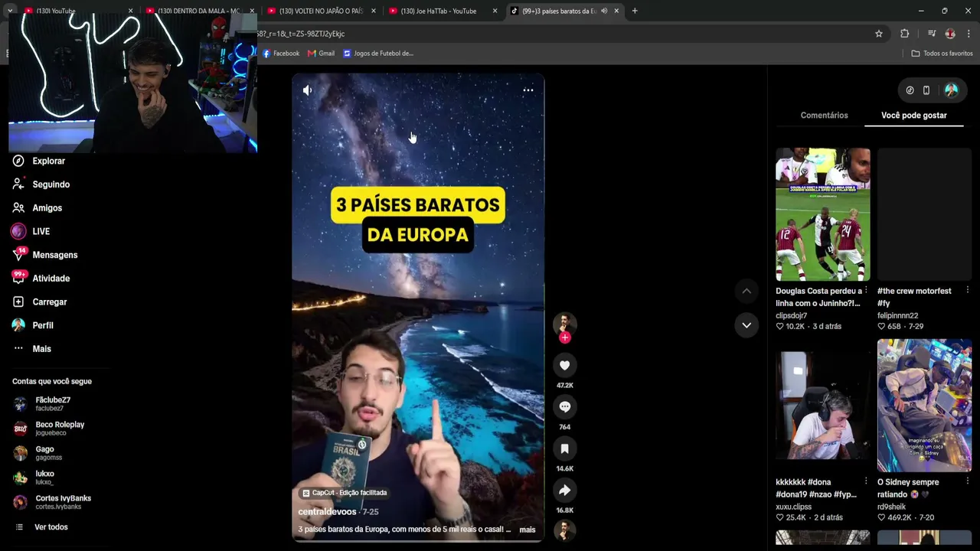Image resolution: width=980 pixels, height=551 pixels.
Task: Go to the next video with down chevron
Action: tap(746, 325)
